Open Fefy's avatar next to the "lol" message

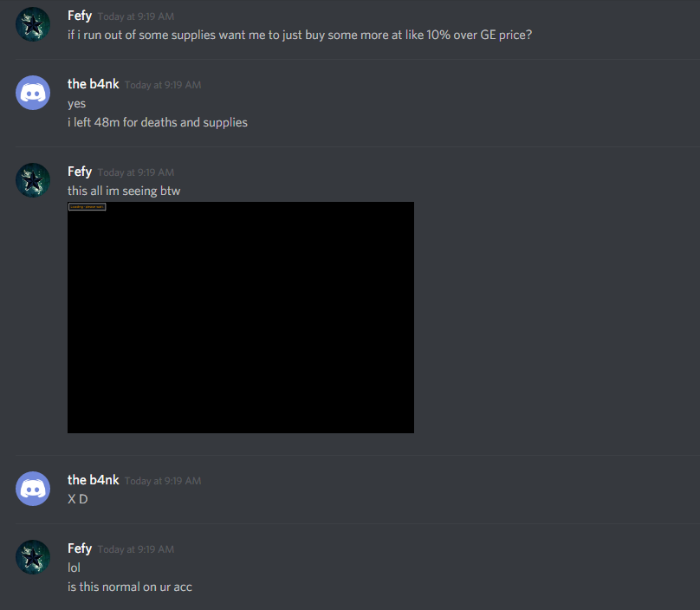(x=33, y=557)
